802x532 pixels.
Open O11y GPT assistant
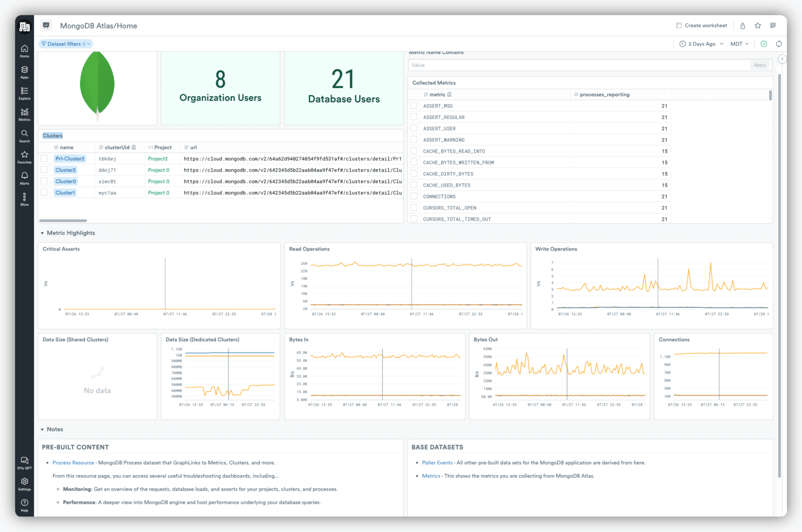(x=24, y=463)
